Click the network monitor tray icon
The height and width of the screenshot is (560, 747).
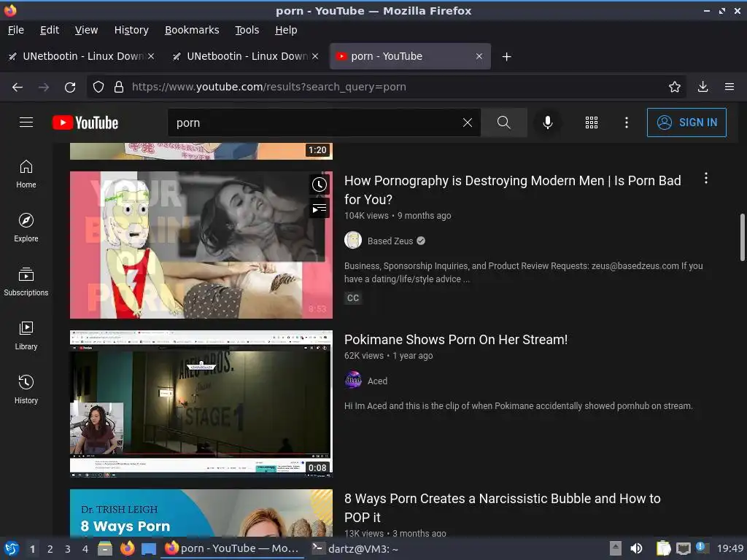(683, 548)
